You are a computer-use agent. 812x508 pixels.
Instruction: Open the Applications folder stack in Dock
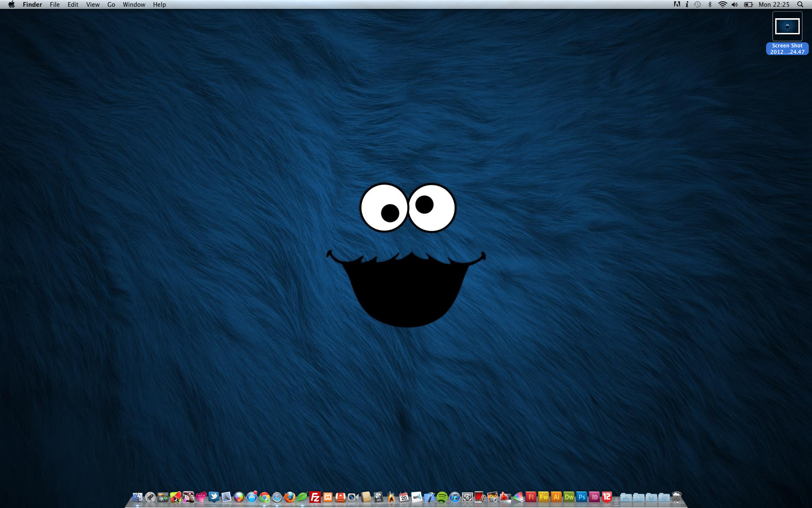coord(626,497)
